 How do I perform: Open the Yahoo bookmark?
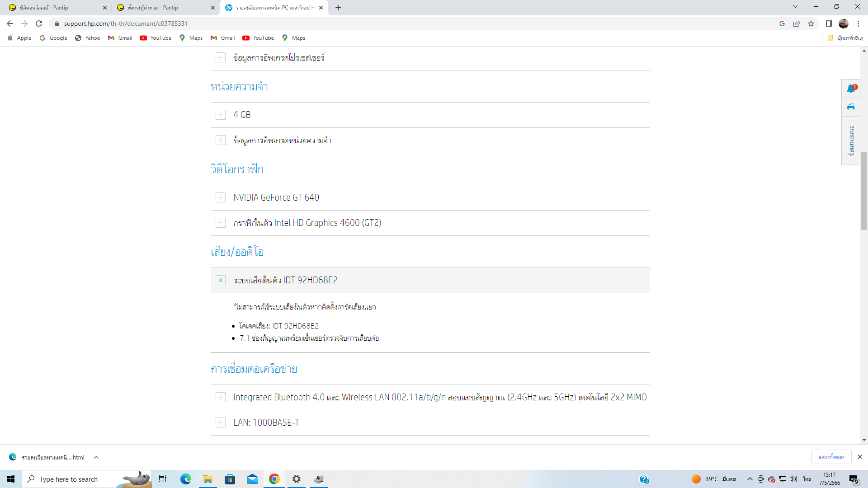tap(88, 38)
